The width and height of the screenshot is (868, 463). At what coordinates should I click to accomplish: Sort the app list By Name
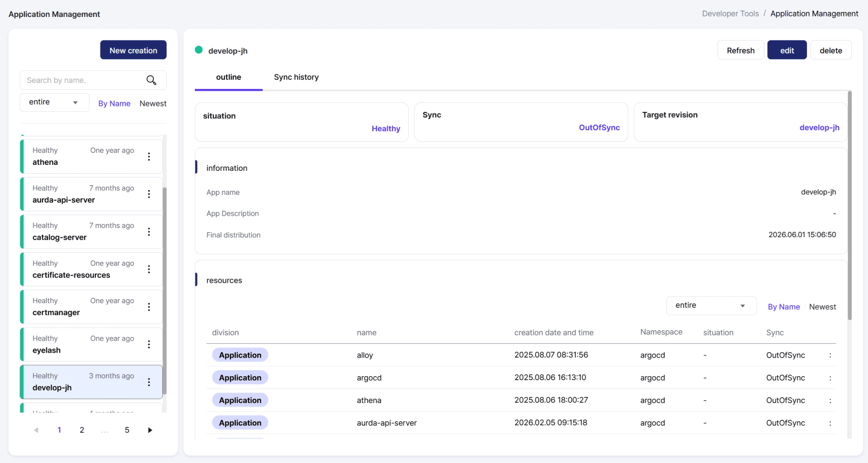(114, 103)
